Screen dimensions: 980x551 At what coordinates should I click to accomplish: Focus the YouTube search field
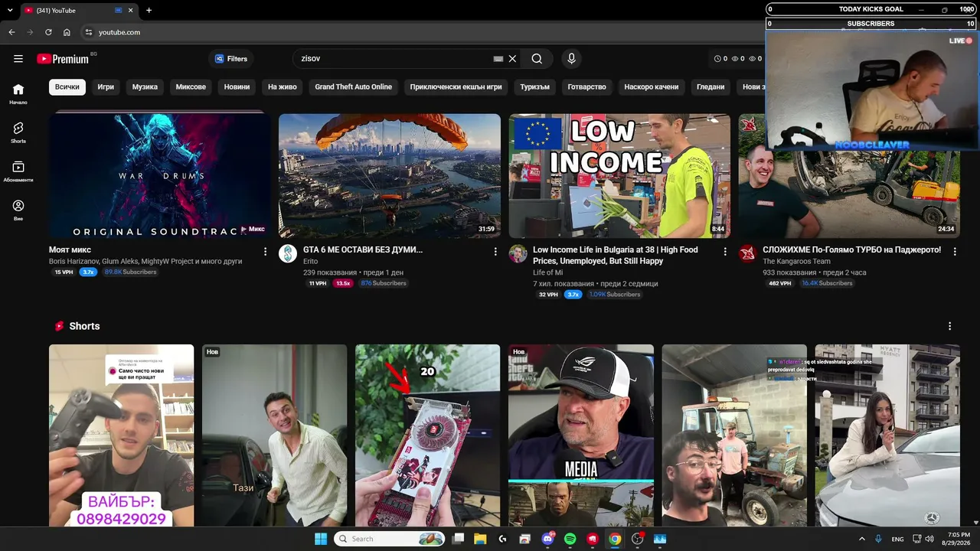pyautogui.click(x=394, y=59)
